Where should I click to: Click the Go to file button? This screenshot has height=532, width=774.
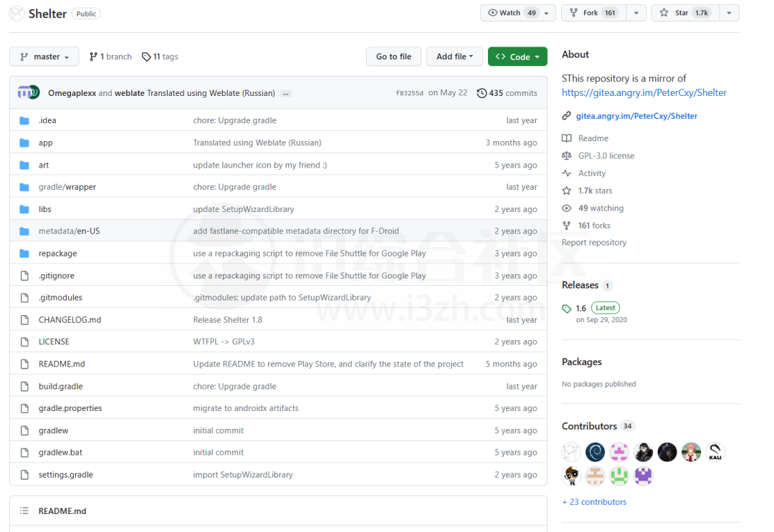[x=393, y=57]
